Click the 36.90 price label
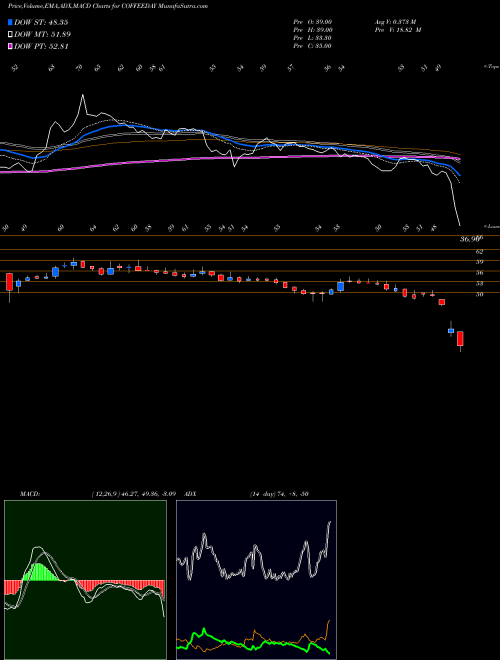Screen dimensions: 500x660 pos(471,239)
